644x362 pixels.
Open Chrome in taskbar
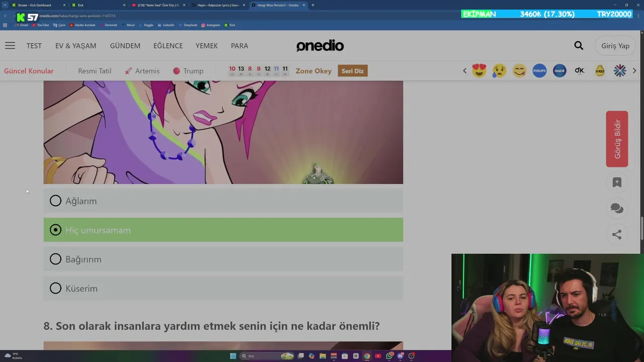tap(367, 356)
